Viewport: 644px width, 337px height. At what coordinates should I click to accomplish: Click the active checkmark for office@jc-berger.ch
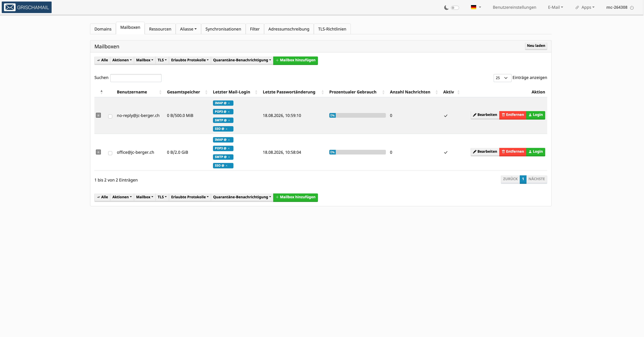coord(446,152)
